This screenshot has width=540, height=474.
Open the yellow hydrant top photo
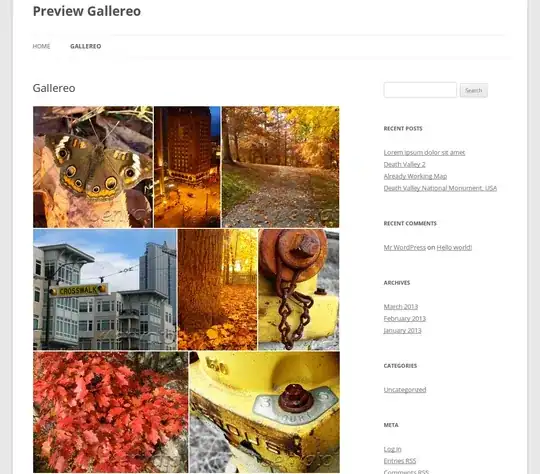tap(264, 412)
